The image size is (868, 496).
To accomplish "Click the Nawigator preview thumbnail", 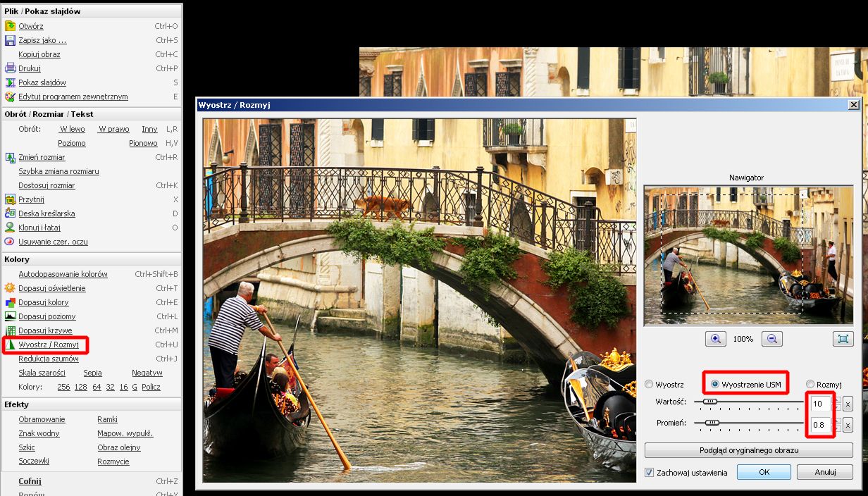I will pos(748,255).
